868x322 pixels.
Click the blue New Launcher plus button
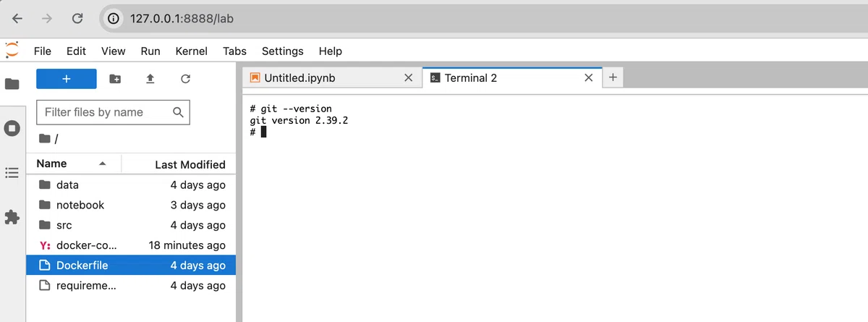click(x=67, y=79)
